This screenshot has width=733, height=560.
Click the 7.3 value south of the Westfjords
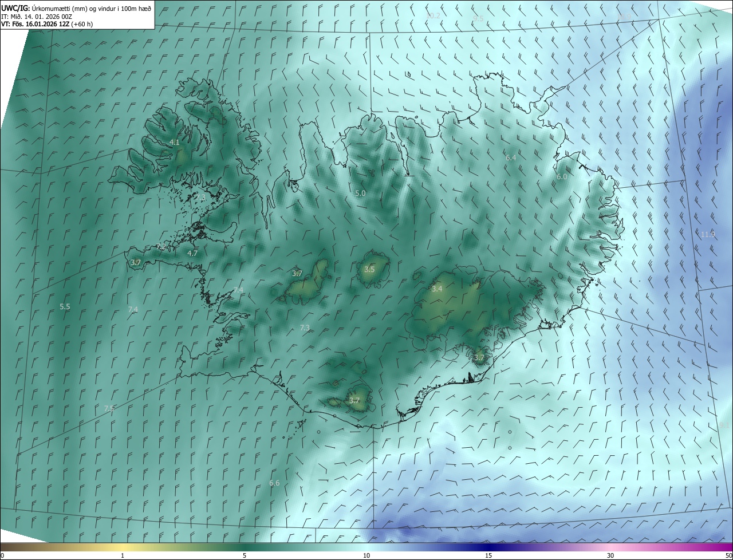pos(200,197)
